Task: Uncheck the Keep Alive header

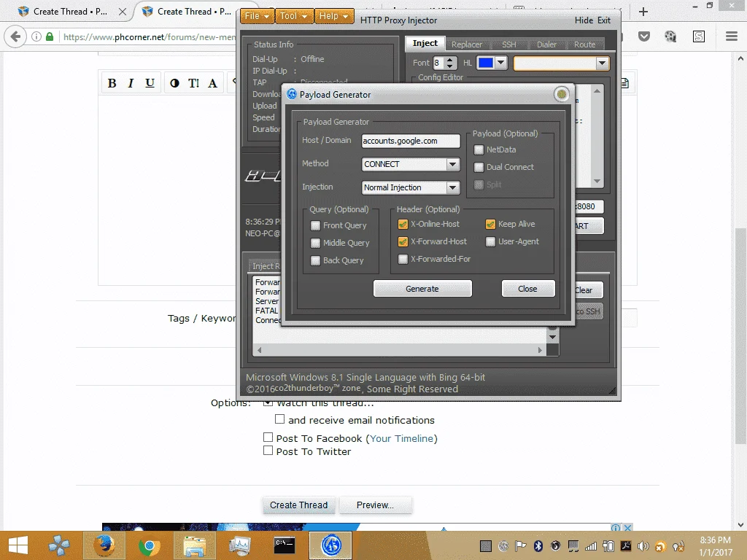Action: click(x=491, y=225)
